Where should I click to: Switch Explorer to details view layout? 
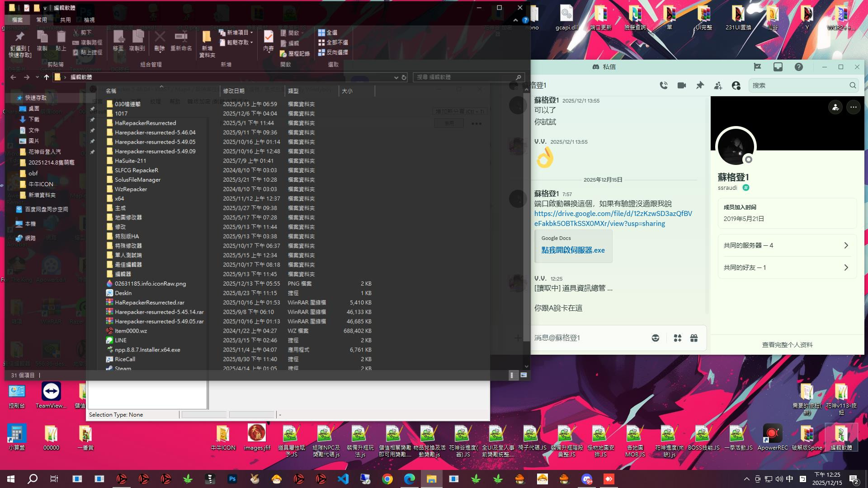[513, 375]
